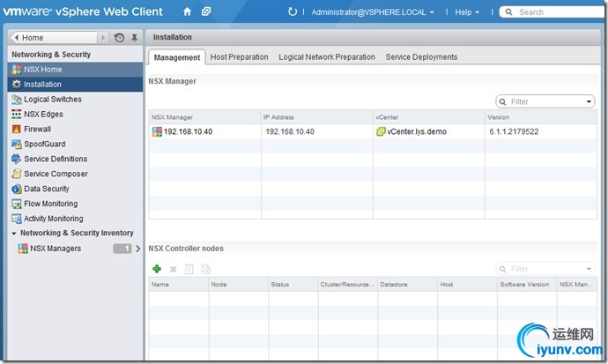Sort by the Version column header

tap(539, 116)
